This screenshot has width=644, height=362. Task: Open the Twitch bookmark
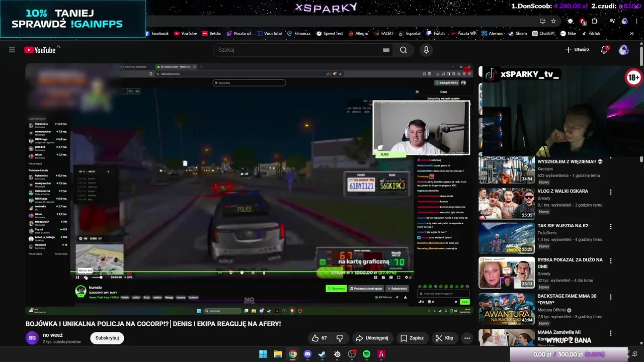tap(436, 34)
